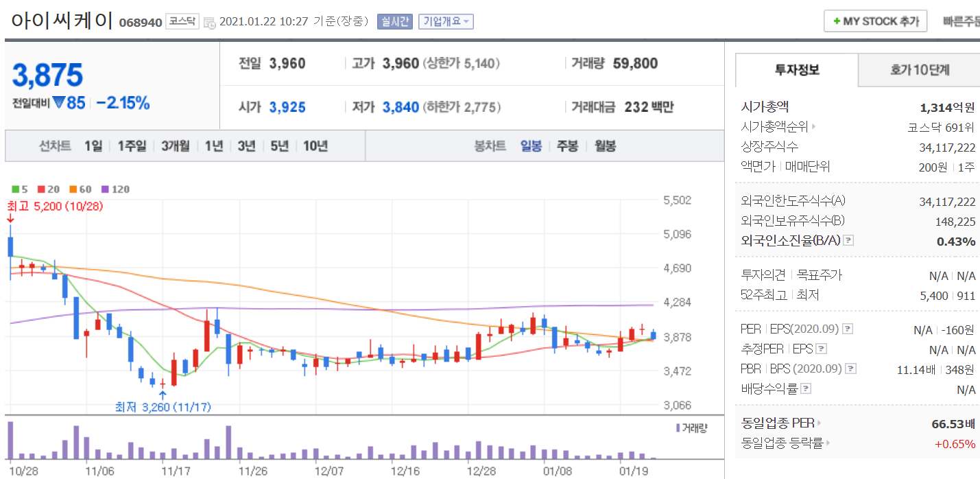
Task: Click the 동일업종 등락률 link
Action: 782,443
